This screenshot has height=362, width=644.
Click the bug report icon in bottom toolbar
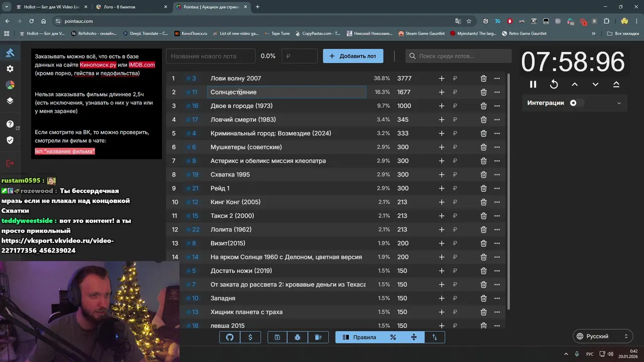click(x=297, y=337)
